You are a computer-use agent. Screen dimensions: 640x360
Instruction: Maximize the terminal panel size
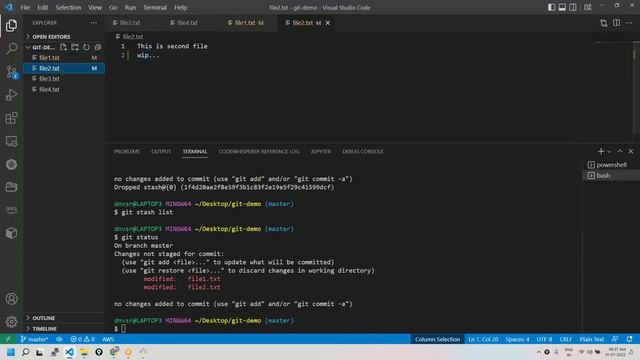point(620,151)
